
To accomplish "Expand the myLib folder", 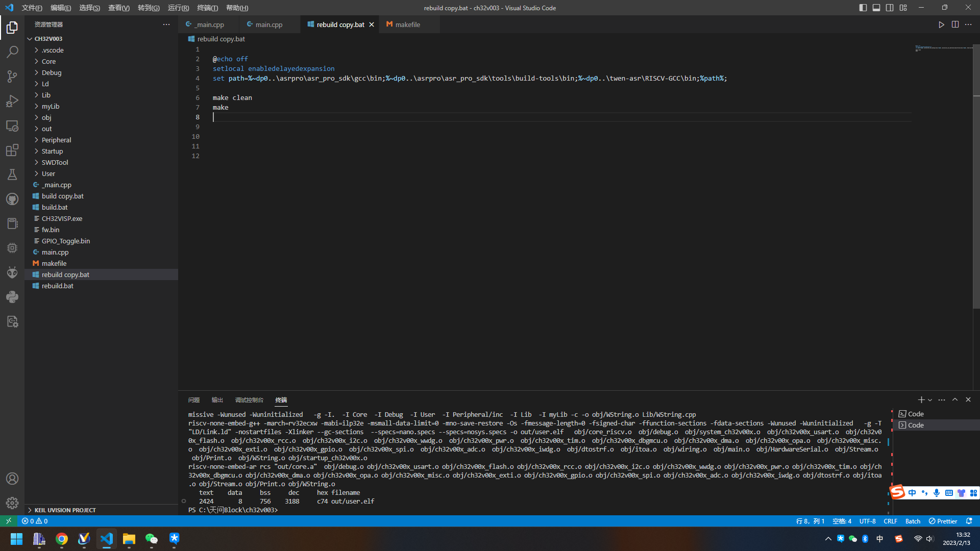I will pyautogui.click(x=101, y=106).
